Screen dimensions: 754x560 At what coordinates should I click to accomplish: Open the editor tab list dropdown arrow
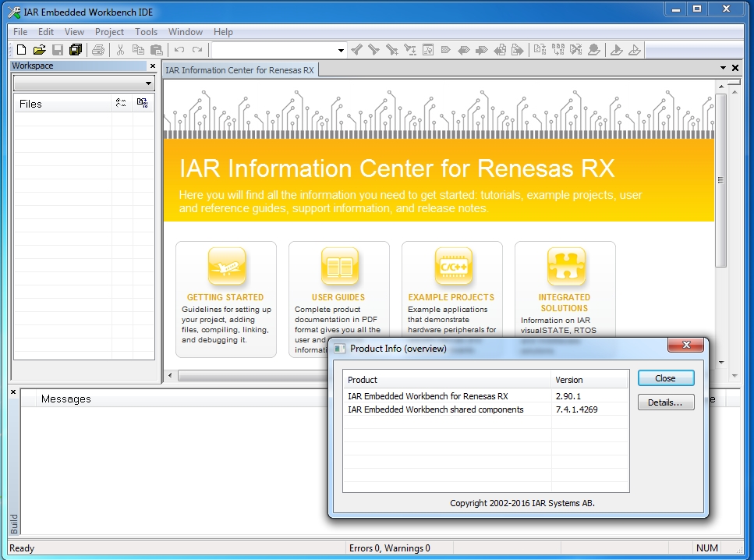[723, 68]
